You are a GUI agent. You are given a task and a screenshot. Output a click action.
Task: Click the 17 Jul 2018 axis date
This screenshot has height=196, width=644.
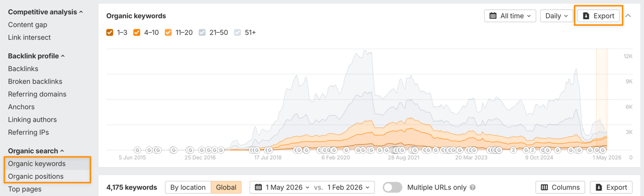(x=268, y=158)
